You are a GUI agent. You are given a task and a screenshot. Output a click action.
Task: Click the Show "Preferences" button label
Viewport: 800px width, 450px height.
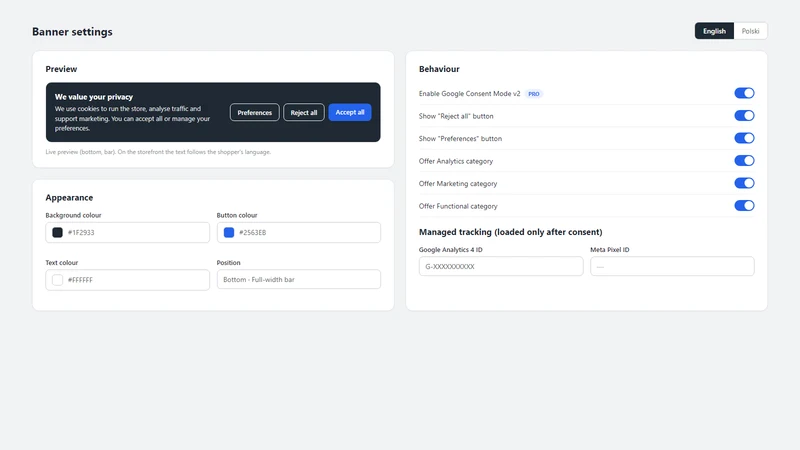[x=460, y=139]
